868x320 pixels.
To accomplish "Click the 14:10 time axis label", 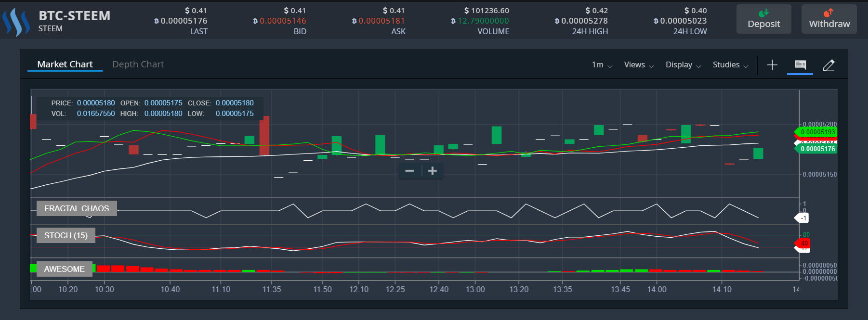I will pyautogui.click(x=722, y=289).
